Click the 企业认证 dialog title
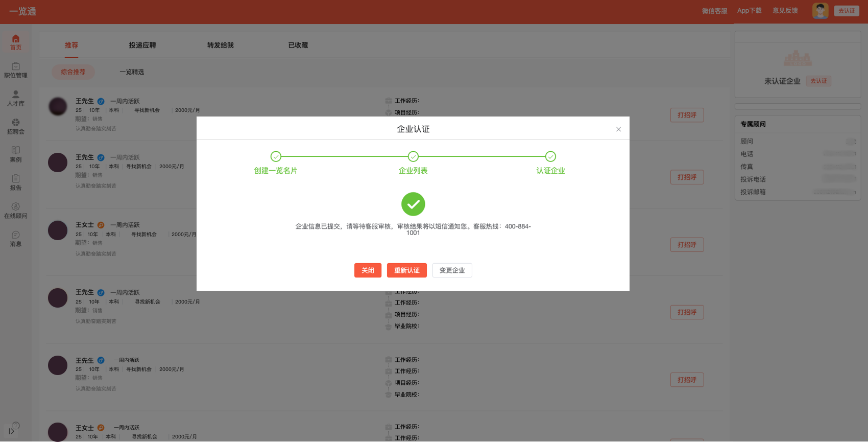Viewport: 868px width, 442px height. pos(413,129)
